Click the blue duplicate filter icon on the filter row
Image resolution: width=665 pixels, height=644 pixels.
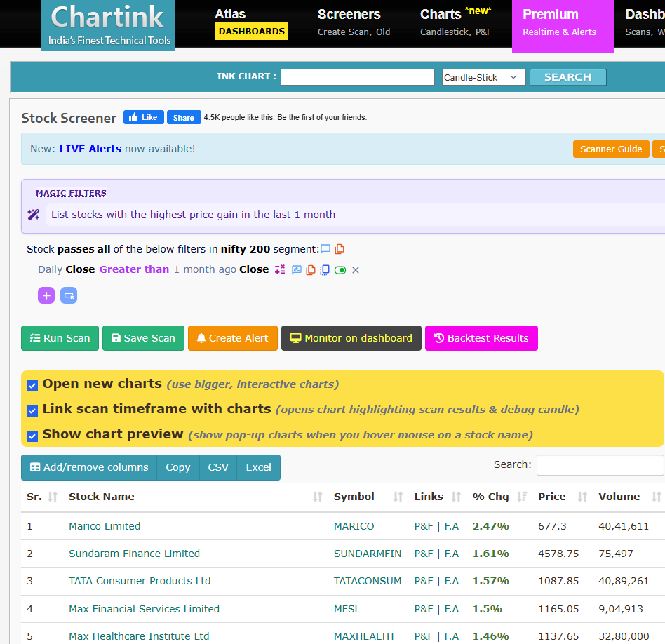tap(325, 270)
